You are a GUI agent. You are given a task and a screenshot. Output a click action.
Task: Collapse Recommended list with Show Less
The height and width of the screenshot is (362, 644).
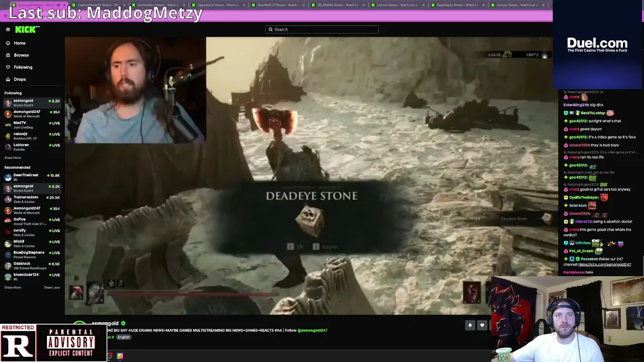(x=52, y=288)
